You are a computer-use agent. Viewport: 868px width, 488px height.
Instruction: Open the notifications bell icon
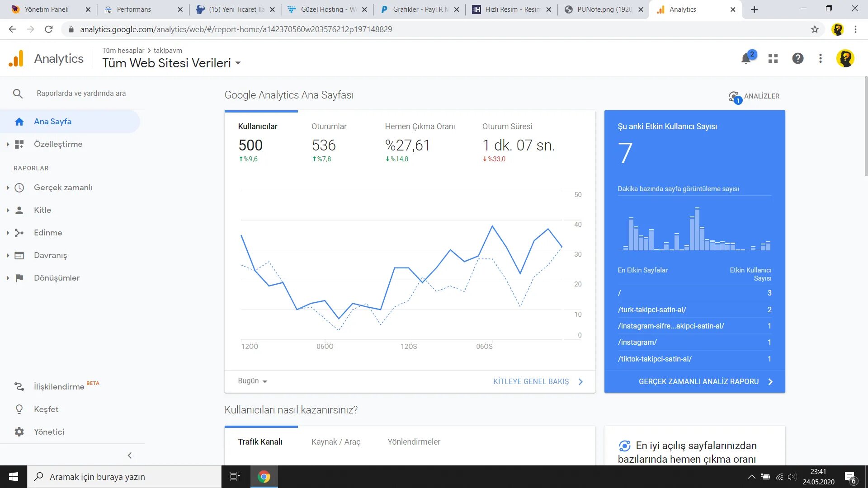pos(746,59)
